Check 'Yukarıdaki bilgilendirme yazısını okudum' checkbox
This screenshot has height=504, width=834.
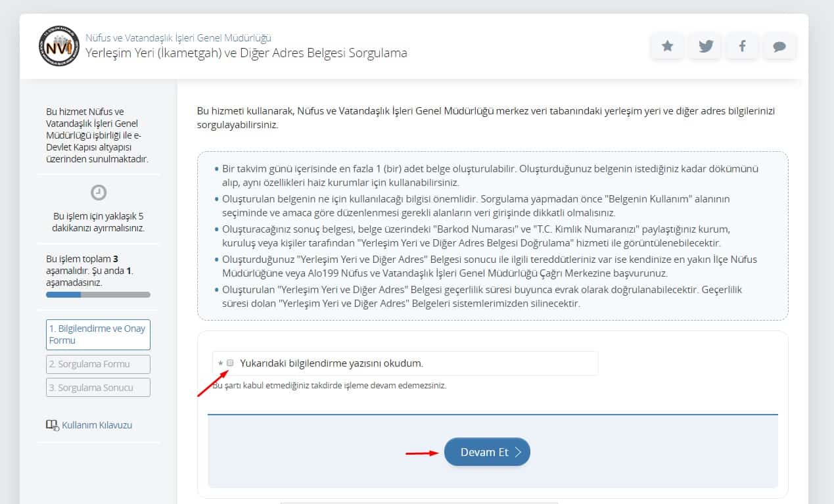click(x=230, y=363)
